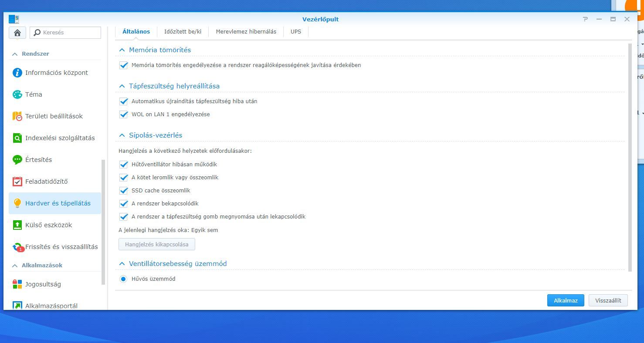Viewport: 644px width, 343px height.
Task: Open Indexelési szolgáltatás icon
Action: pyautogui.click(x=17, y=138)
